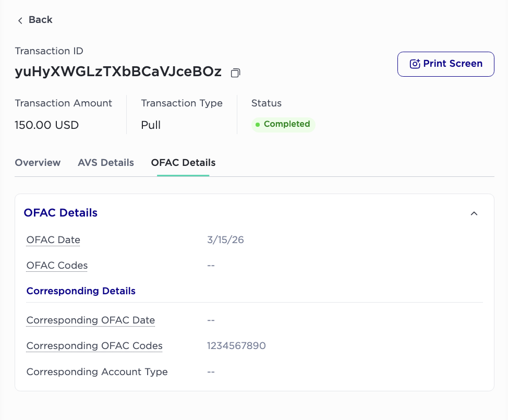
Task: Click the Corresponding Account Type label
Action: [x=97, y=371]
